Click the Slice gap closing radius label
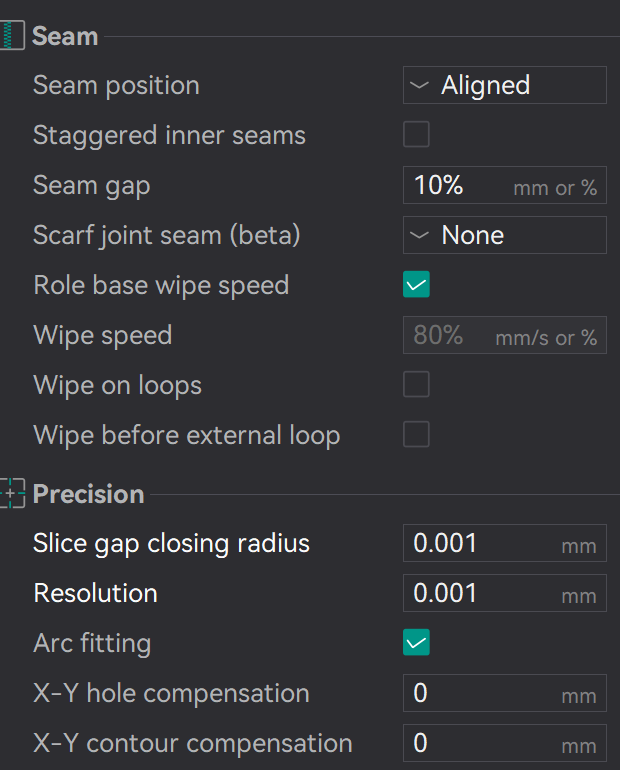This screenshot has width=620, height=770. (x=171, y=544)
